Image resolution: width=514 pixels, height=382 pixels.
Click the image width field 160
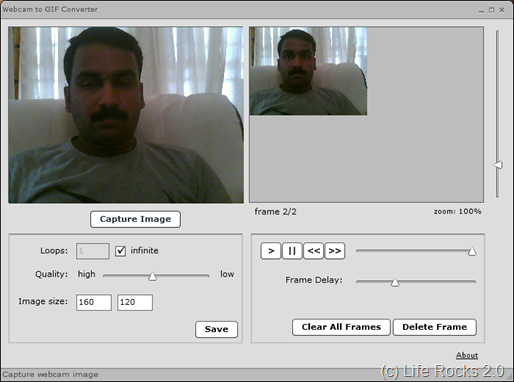[94, 302]
